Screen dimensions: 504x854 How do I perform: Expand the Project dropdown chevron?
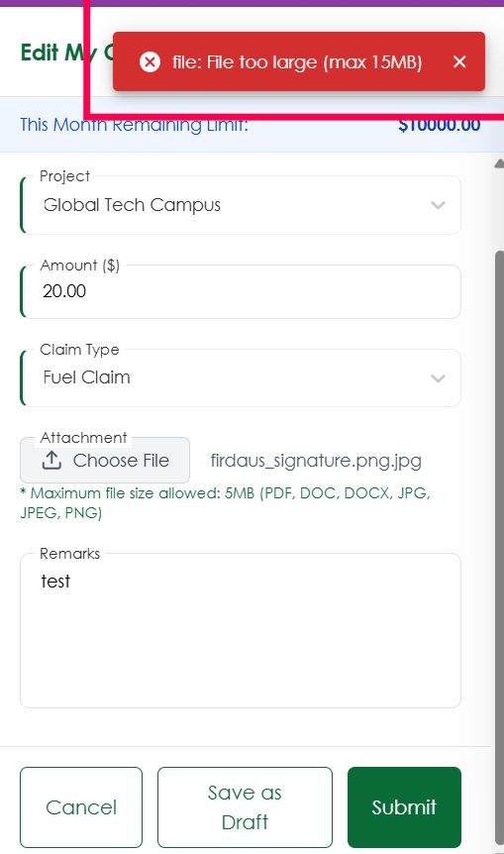pos(438,205)
